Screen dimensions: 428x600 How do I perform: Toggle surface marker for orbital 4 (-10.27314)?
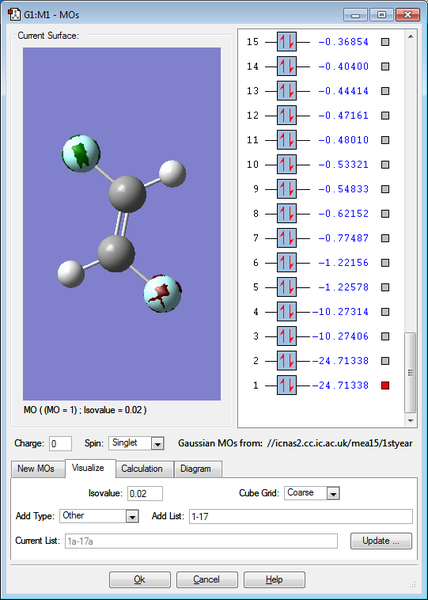385,311
